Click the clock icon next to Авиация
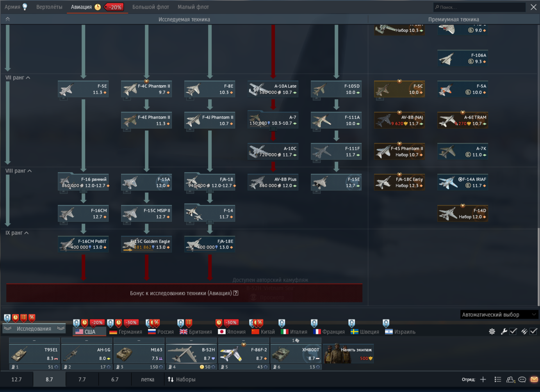Screen dimensions: 540x392 click(98, 7)
